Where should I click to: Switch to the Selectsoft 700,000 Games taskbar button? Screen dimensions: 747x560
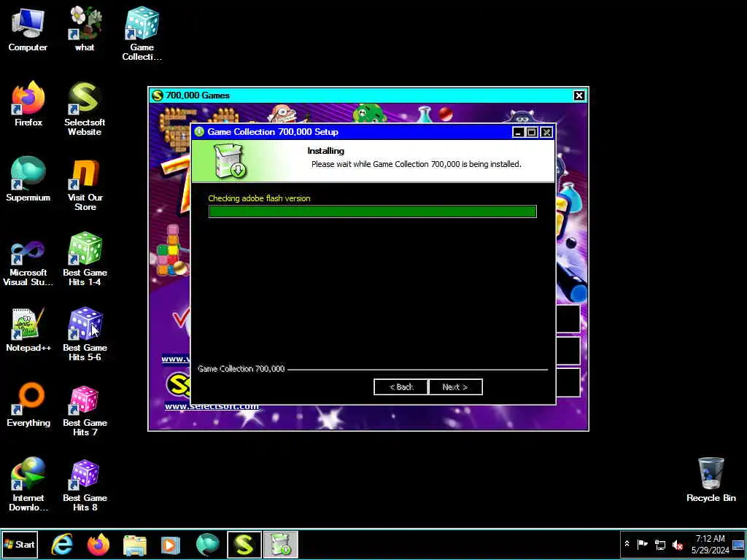click(x=244, y=545)
